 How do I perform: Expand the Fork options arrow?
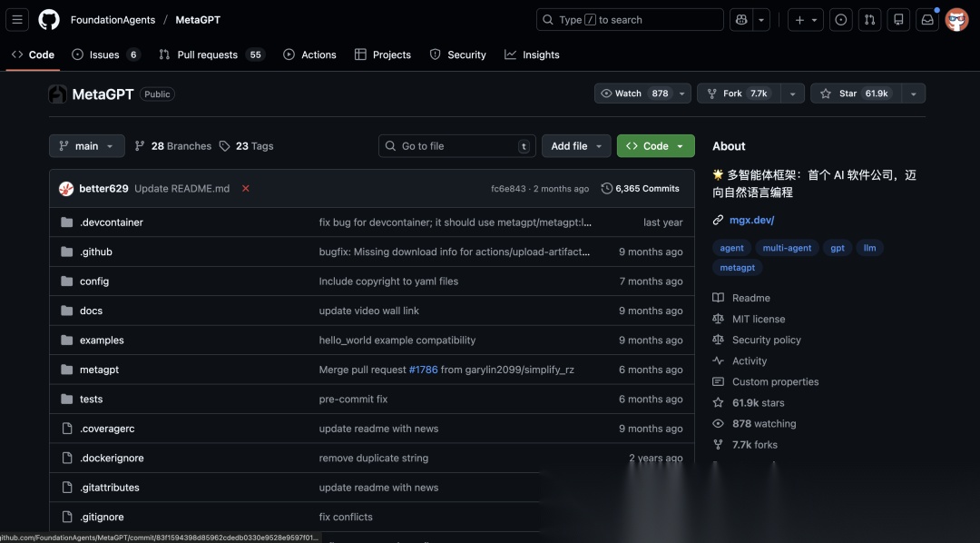(x=792, y=94)
